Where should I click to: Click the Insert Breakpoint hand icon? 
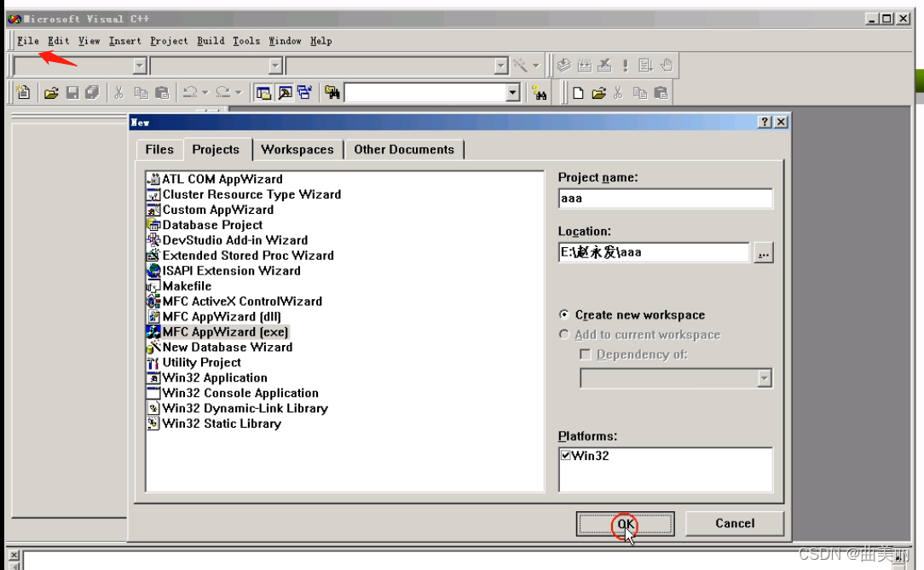667,66
